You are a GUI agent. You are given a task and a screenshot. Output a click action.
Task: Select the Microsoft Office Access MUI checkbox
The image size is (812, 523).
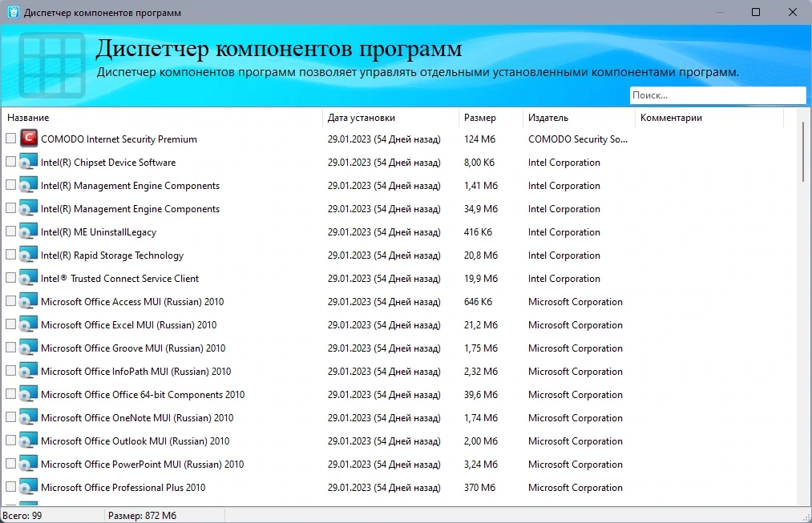coord(10,301)
